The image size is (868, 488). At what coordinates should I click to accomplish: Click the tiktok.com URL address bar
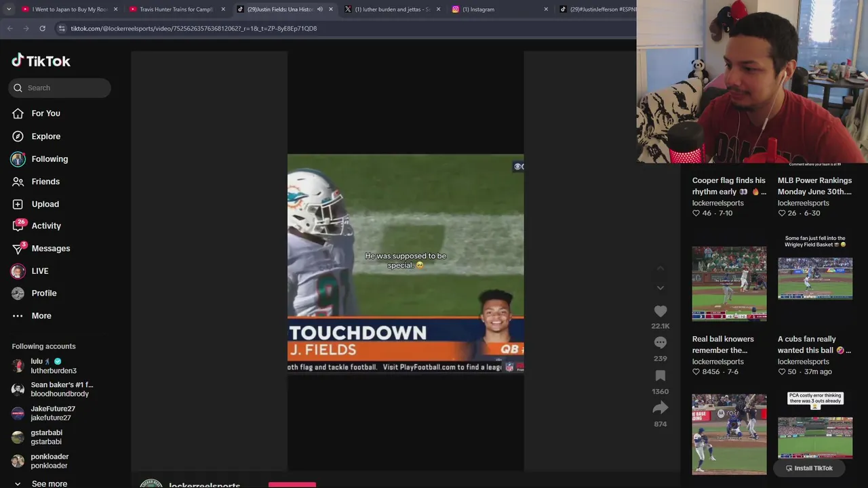click(x=194, y=28)
